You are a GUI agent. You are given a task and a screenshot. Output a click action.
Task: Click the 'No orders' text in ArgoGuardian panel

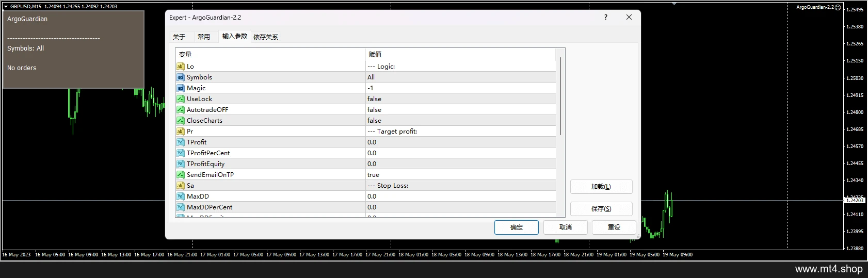[x=22, y=68]
